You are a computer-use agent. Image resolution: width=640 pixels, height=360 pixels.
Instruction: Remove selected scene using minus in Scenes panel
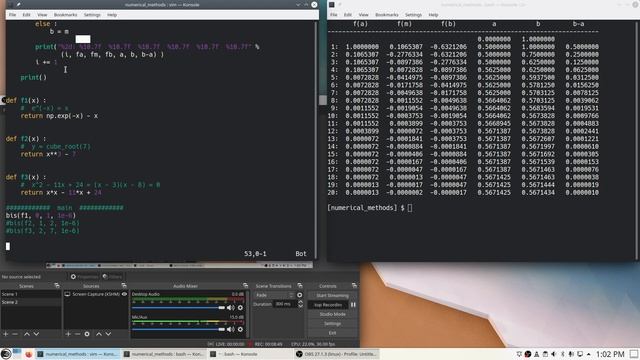click(15, 334)
